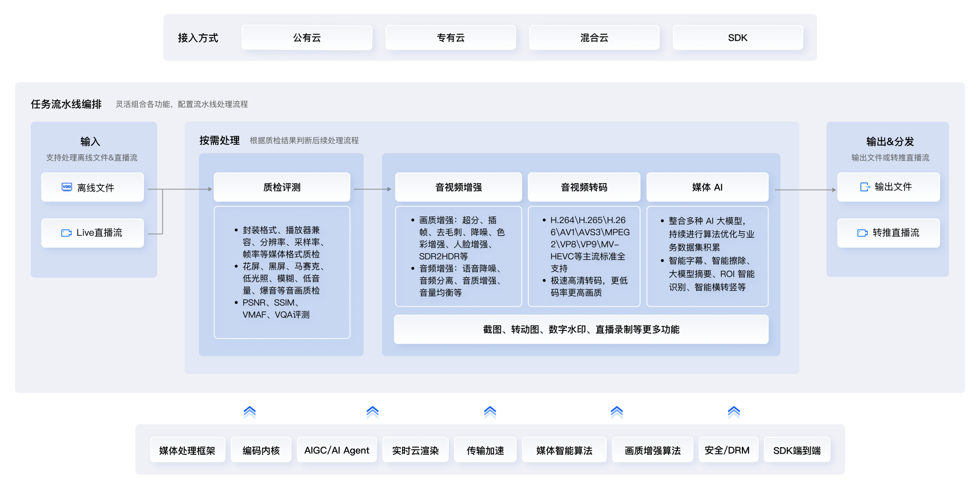Click the double-chevron arrow above 安全/DRM
This screenshot has height=485, width=980.
pos(734,412)
